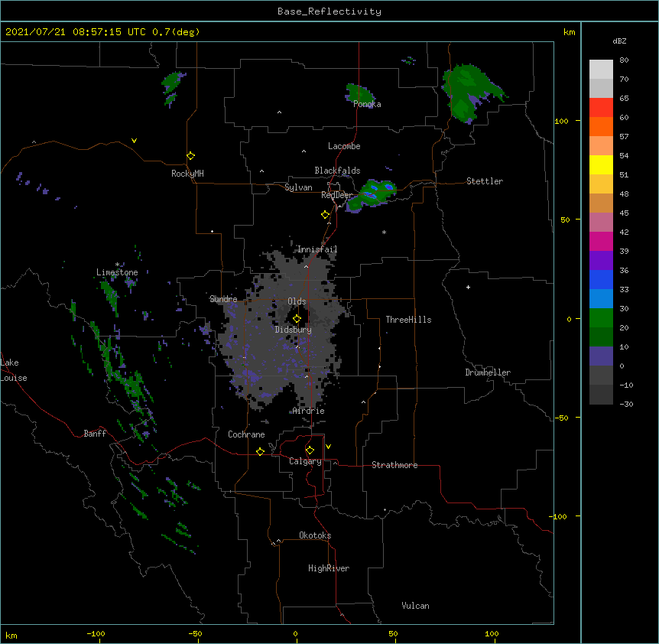The height and width of the screenshot is (644, 659).
Task: Click the Calgary city label
Action: (x=305, y=461)
